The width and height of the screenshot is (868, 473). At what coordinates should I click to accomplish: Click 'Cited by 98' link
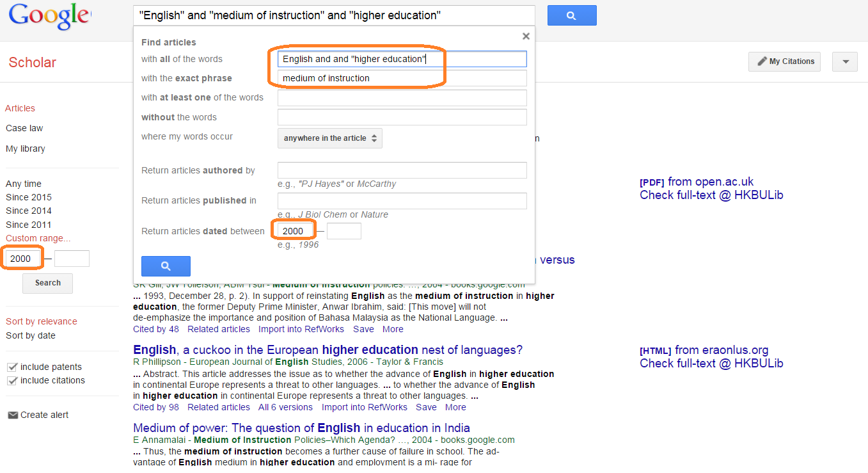point(156,407)
